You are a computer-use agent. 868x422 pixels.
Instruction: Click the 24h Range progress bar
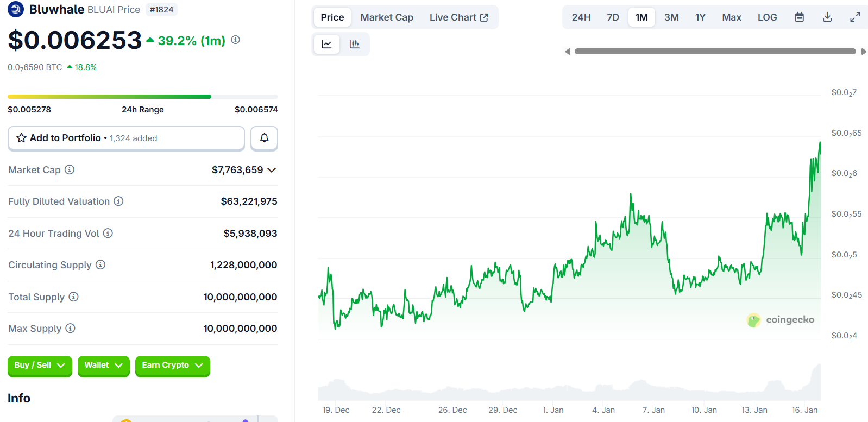click(143, 97)
